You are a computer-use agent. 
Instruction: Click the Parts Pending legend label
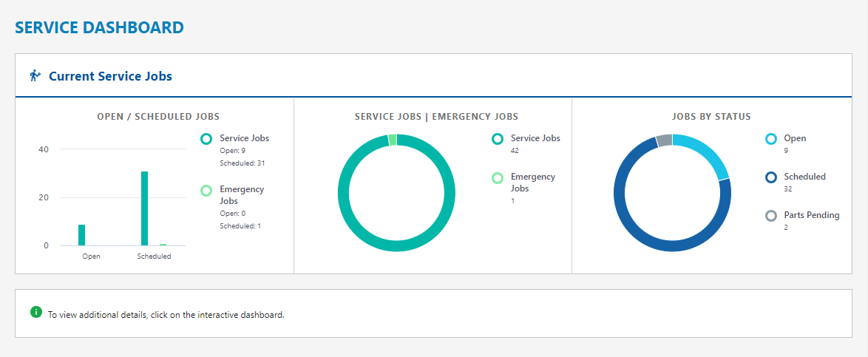(x=811, y=215)
